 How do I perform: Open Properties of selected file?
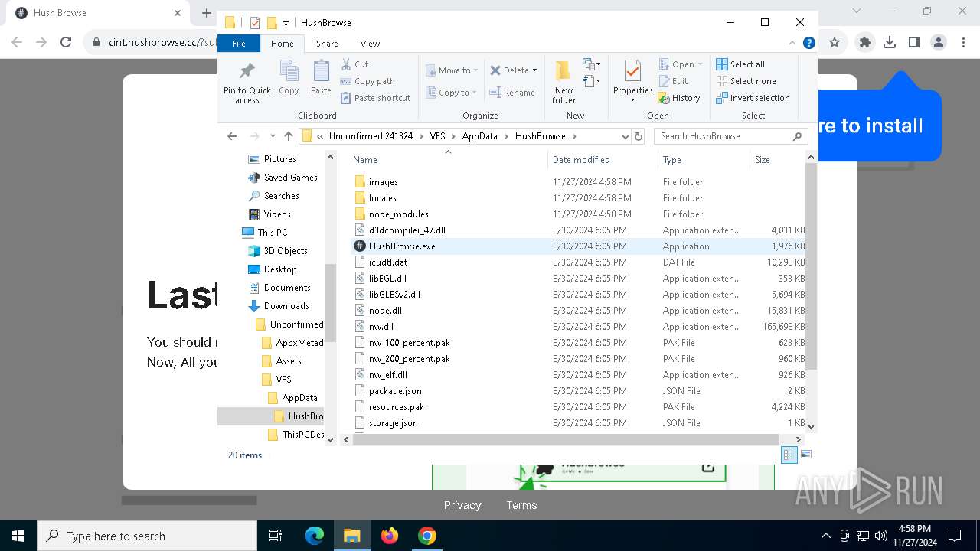(632, 82)
